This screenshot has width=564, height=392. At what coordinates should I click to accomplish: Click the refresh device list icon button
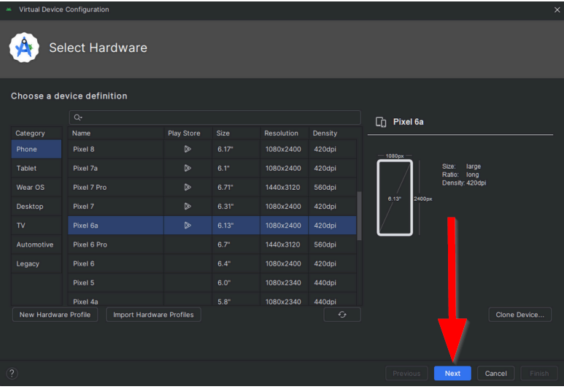tap(342, 315)
